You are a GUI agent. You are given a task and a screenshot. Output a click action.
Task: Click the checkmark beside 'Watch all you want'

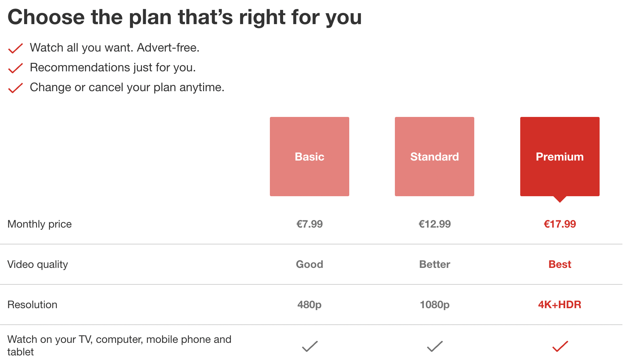(x=15, y=48)
